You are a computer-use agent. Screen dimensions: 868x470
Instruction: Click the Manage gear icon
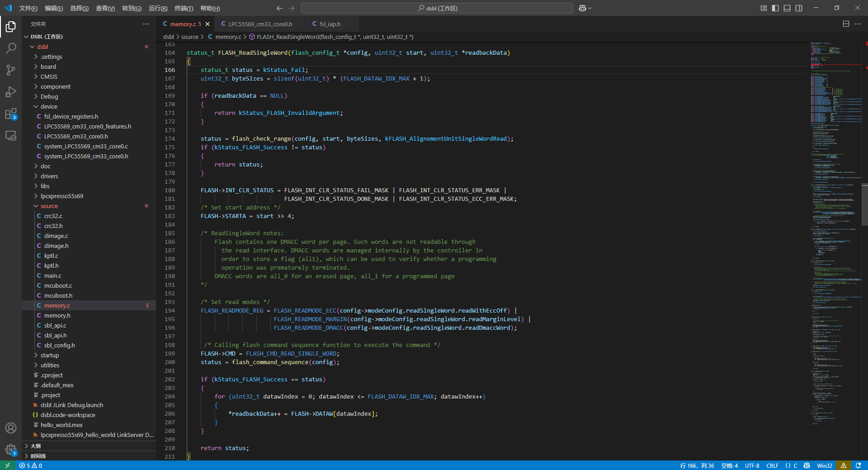(x=11, y=450)
